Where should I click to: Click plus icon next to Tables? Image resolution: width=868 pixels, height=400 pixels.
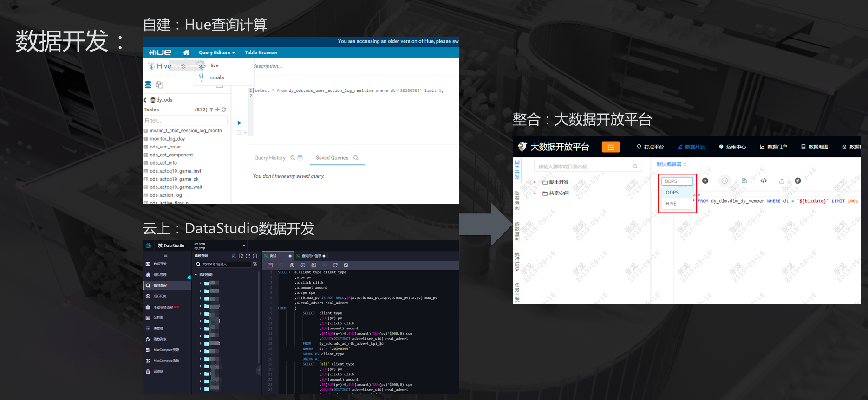click(x=217, y=110)
